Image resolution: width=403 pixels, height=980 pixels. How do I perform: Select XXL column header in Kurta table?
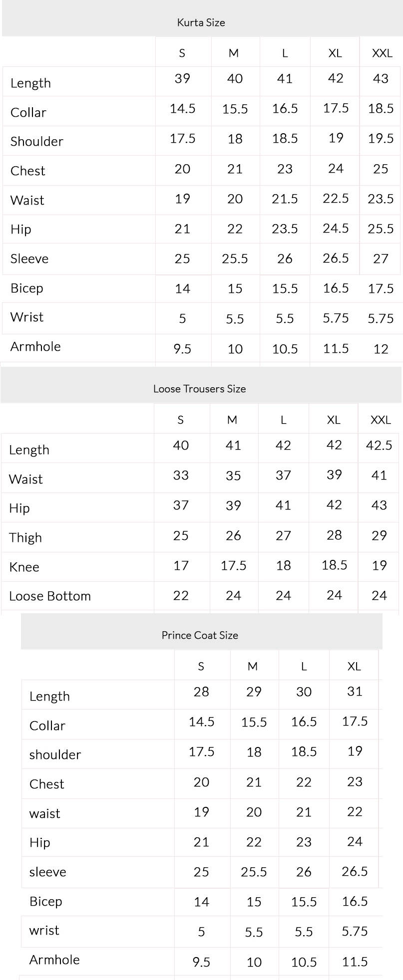click(x=382, y=53)
